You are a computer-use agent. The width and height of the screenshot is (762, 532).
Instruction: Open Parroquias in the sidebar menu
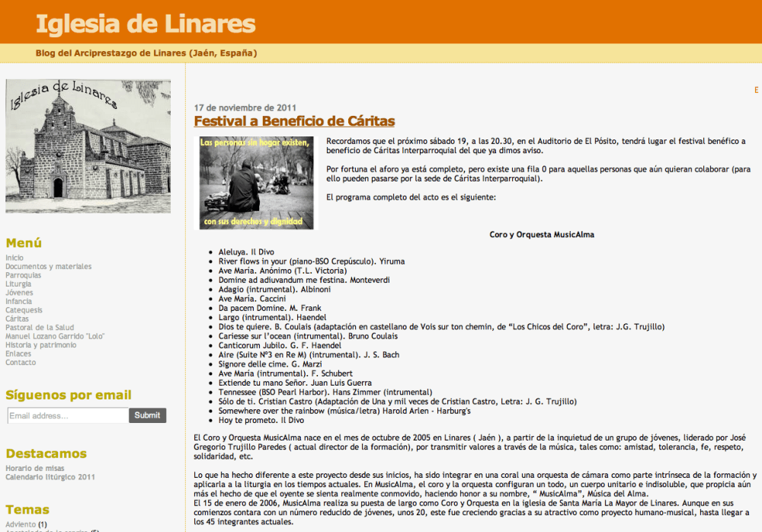pyautogui.click(x=23, y=275)
